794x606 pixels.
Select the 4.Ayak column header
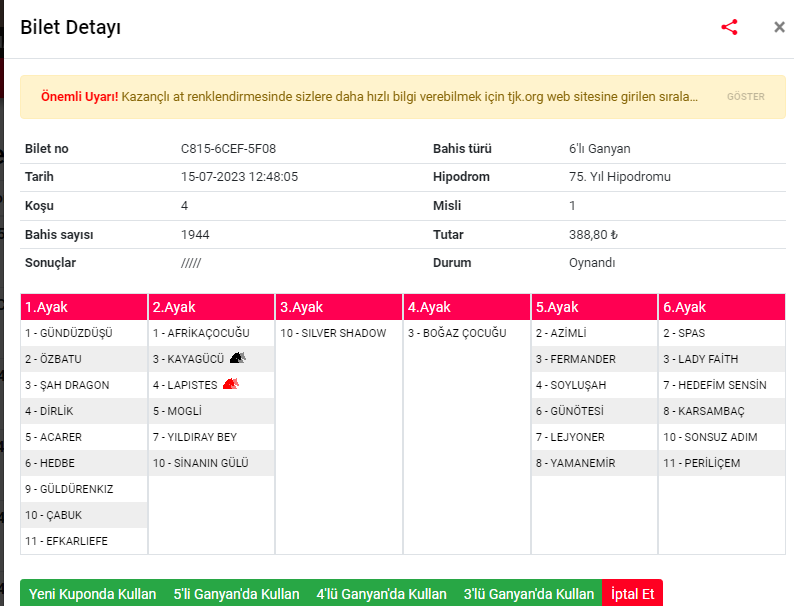467,307
